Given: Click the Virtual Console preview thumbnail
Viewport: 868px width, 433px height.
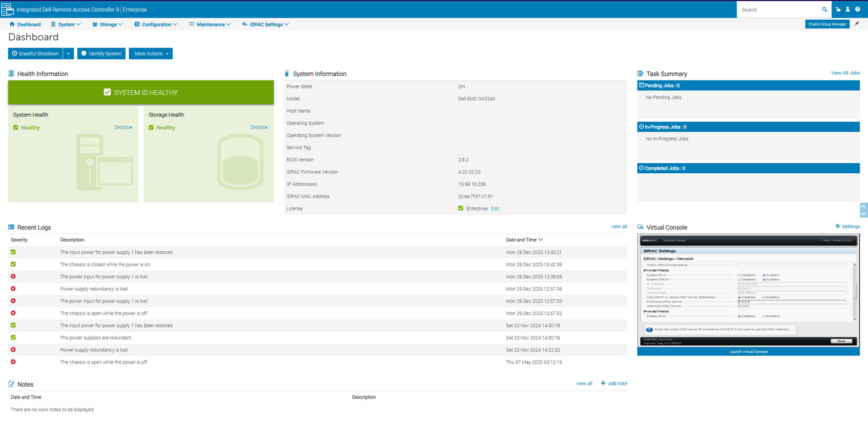Looking at the screenshot, I should click(x=749, y=290).
